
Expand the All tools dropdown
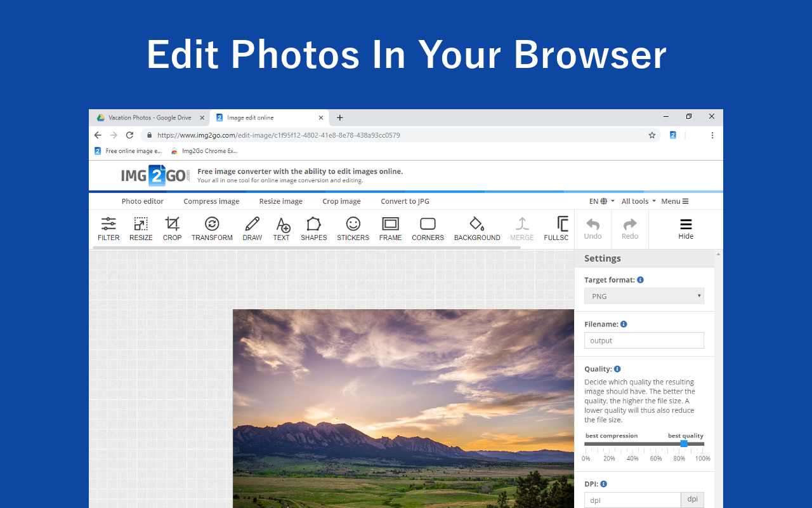point(638,201)
